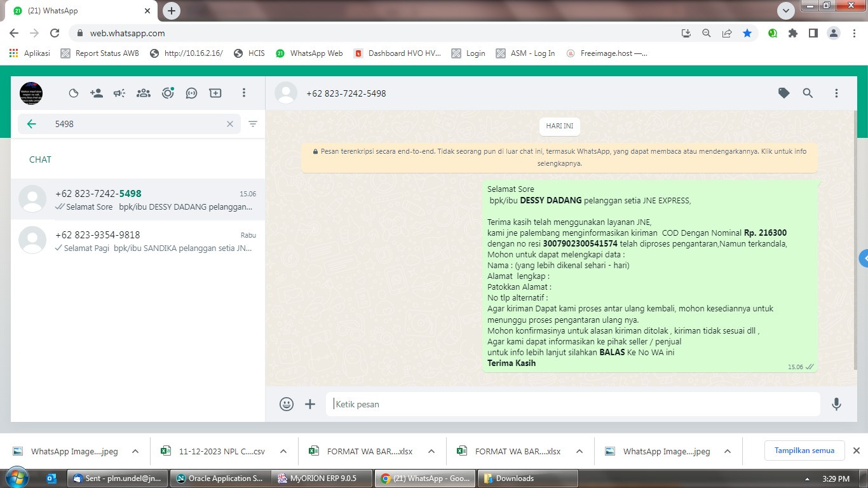This screenshot has width=868, height=488.
Task: Click Tampilkan semua downloads button
Action: tap(804, 451)
